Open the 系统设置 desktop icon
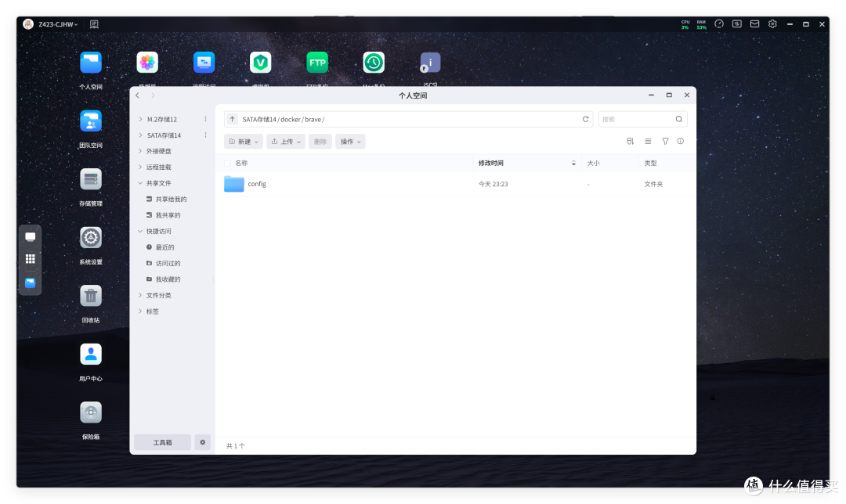This screenshot has width=846, height=504. [x=91, y=238]
